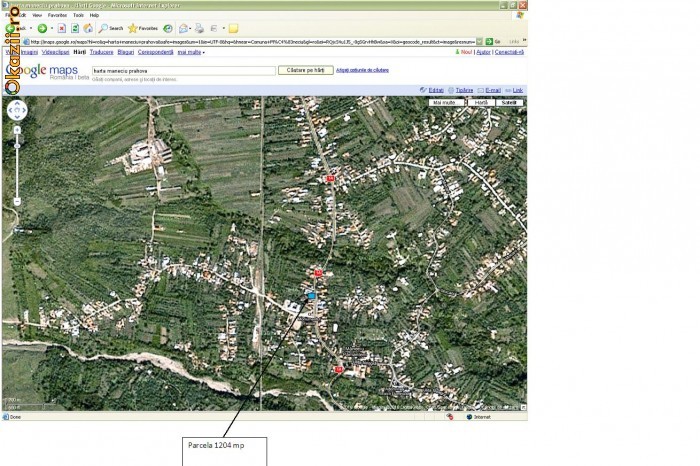Viewport: 700px width, 466px height.
Task: Switch the map to Hartă view
Action: [x=481, y=103]
